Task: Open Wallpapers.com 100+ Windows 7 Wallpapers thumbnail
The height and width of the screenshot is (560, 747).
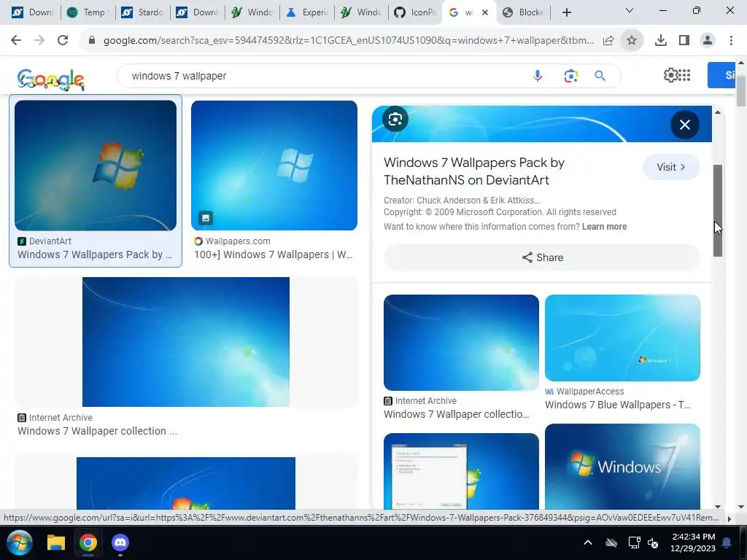Action: tap(274, 166)
